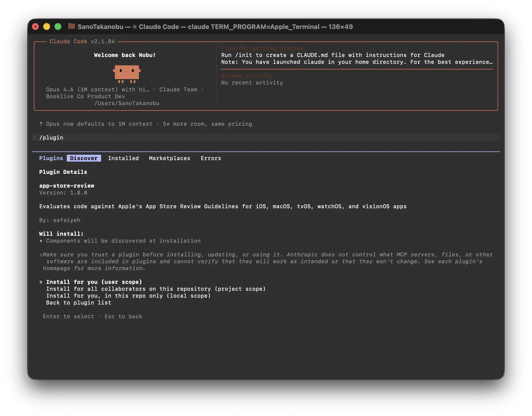The width and height of the screenshot is (532, 416).
Task: Click the folder icon in the title bar
Action: click(x=71, y=26)
